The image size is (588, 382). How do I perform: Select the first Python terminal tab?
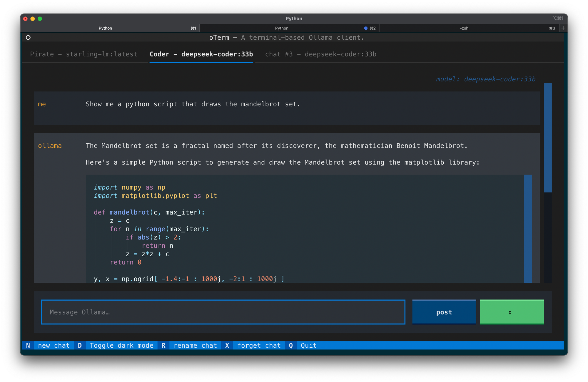click(x=105, y=28)
